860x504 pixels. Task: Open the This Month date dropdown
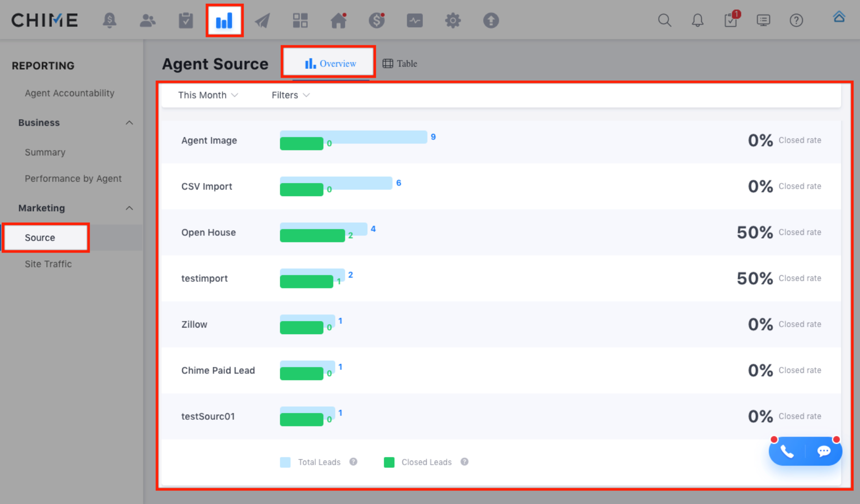coord(208,95)
